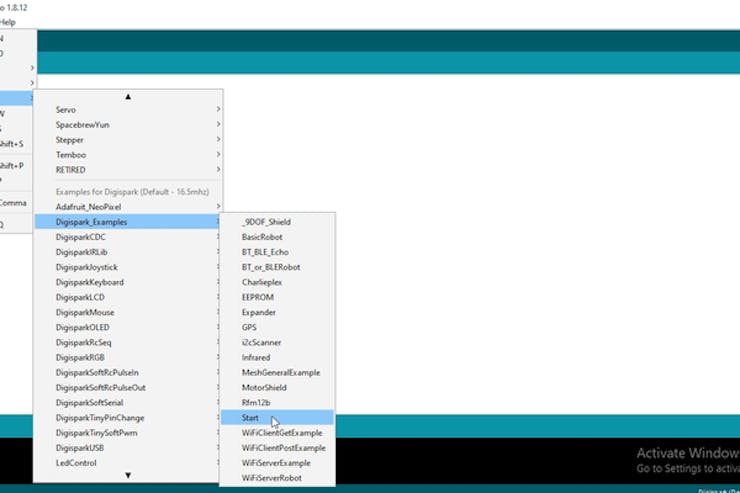
Task: Open Adafruit_NeoPixel examples submenu
Action: pos(128,207)
